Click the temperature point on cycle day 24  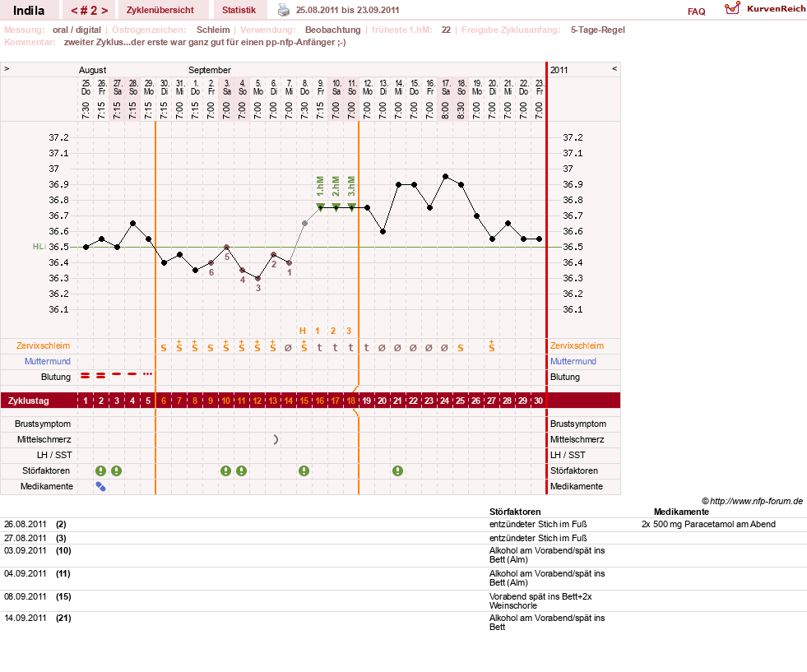(445, 177)
